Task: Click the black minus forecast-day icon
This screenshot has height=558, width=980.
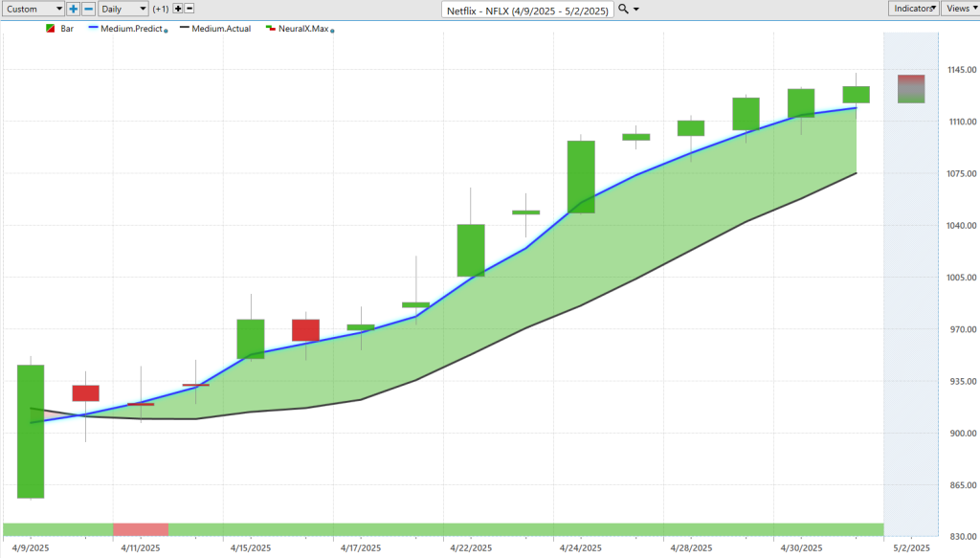Action: [x=189, y=9]
